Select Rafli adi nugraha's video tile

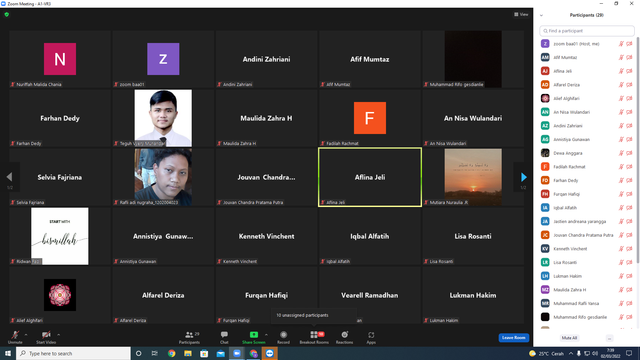(x=163, y=177)
